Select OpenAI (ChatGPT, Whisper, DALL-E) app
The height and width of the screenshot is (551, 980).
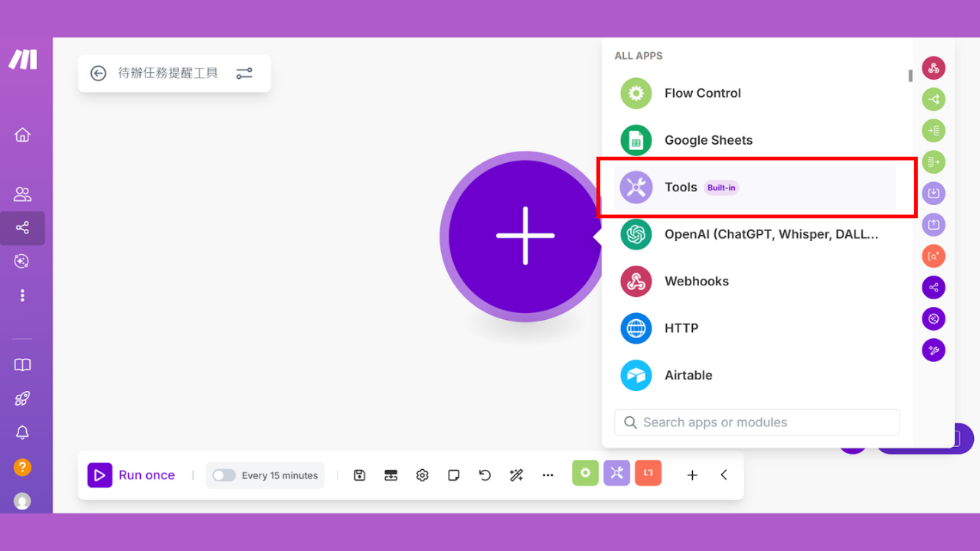[755, 234]
